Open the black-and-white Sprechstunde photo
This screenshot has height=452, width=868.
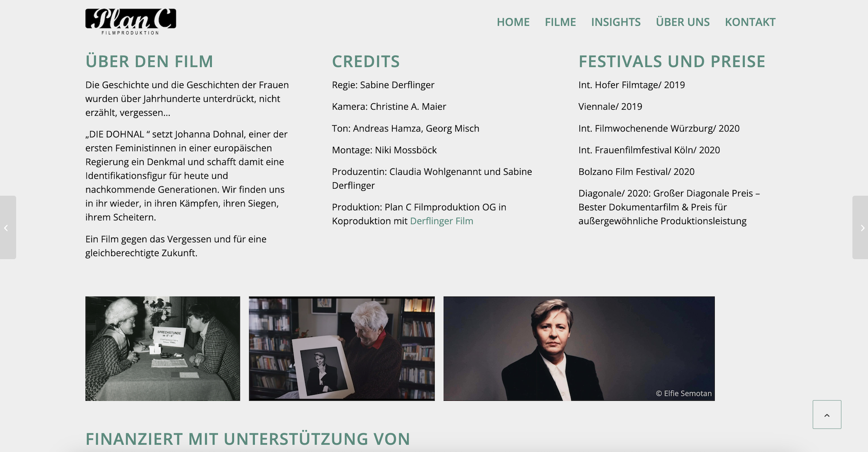point(163,349)
